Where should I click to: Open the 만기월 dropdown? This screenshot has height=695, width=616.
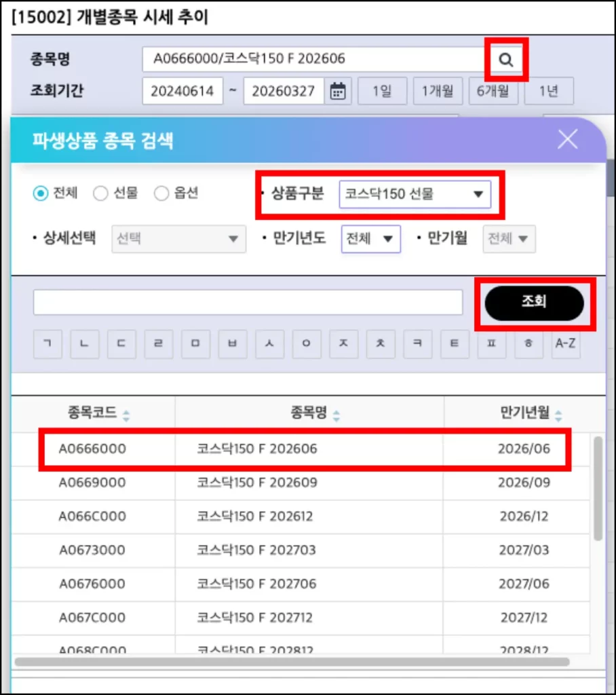coord(508,239)
